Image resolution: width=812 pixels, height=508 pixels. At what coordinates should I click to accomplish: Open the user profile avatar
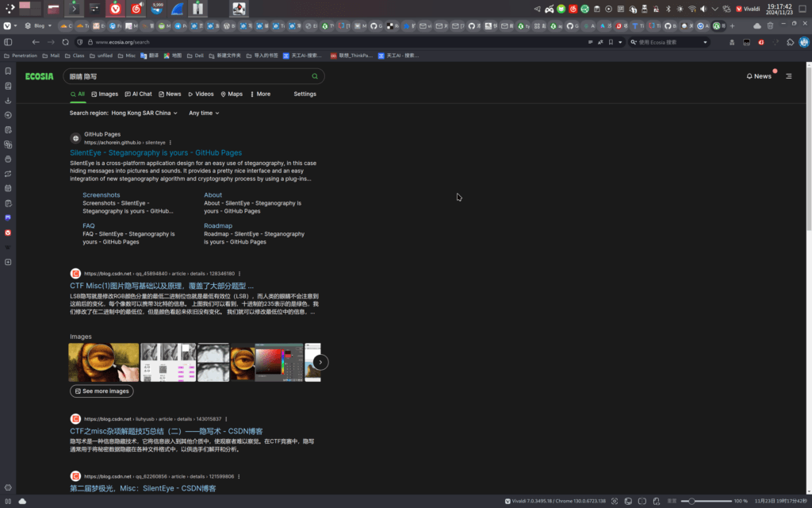[804, 42]
